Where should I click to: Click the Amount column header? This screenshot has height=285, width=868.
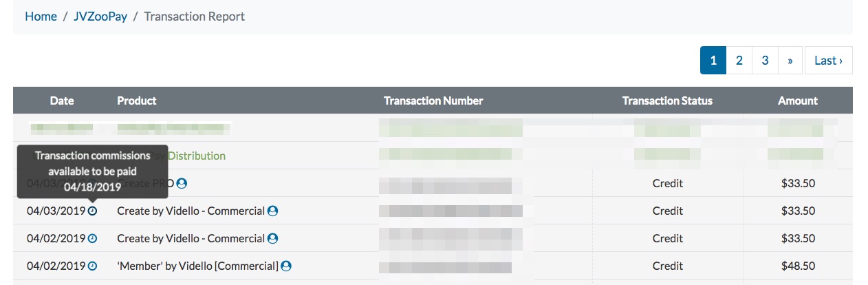pyautogui.click(x=798, y=101)
